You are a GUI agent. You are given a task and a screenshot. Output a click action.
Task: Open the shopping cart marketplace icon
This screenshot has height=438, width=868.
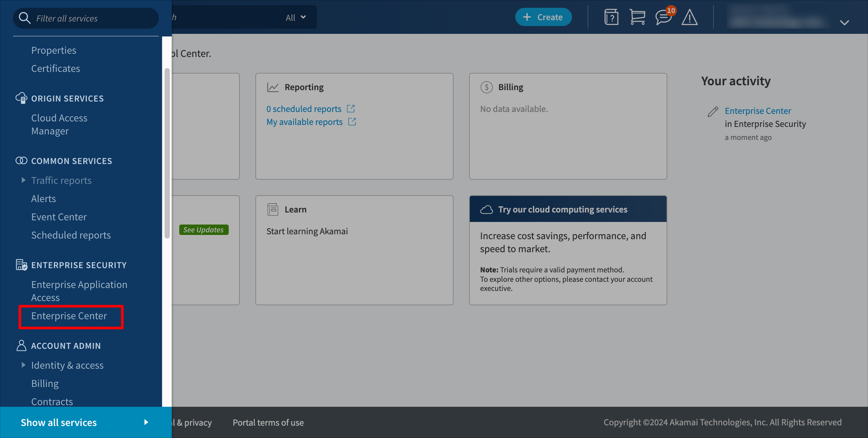point(637,17)
